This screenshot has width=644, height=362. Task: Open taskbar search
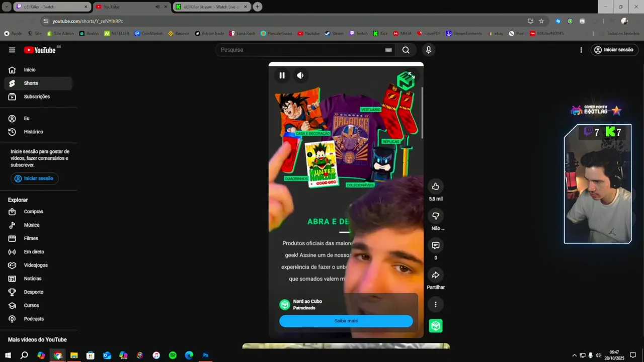coord(24,355)
